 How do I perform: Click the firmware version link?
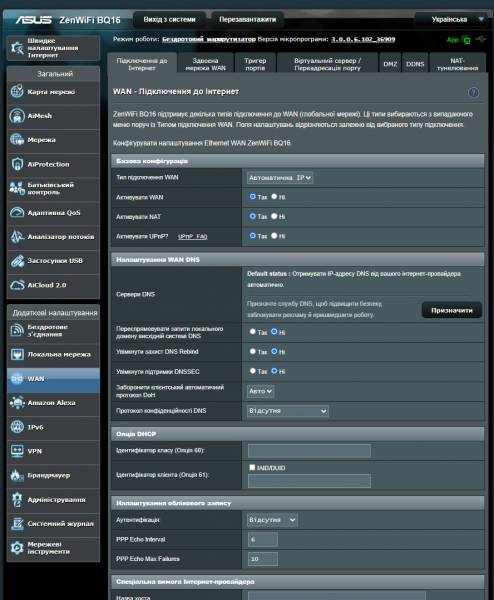[x=363, y=39]
